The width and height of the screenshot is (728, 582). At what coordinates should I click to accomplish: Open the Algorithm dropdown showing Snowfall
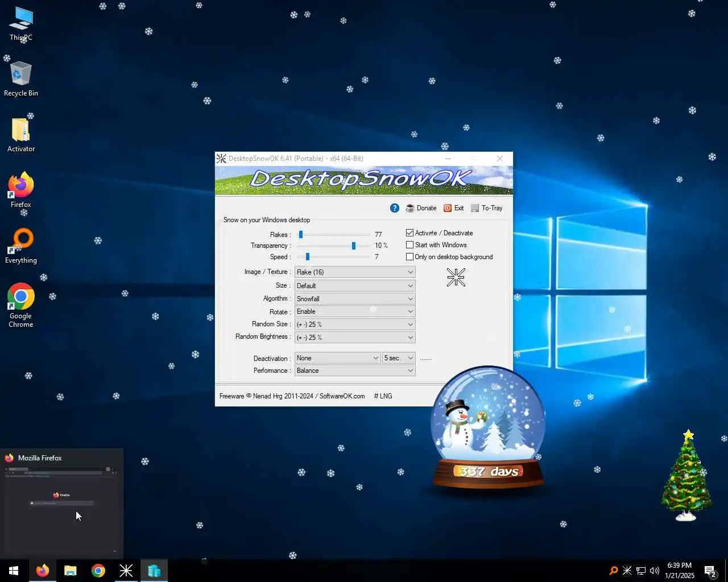(x=355, y=299)
